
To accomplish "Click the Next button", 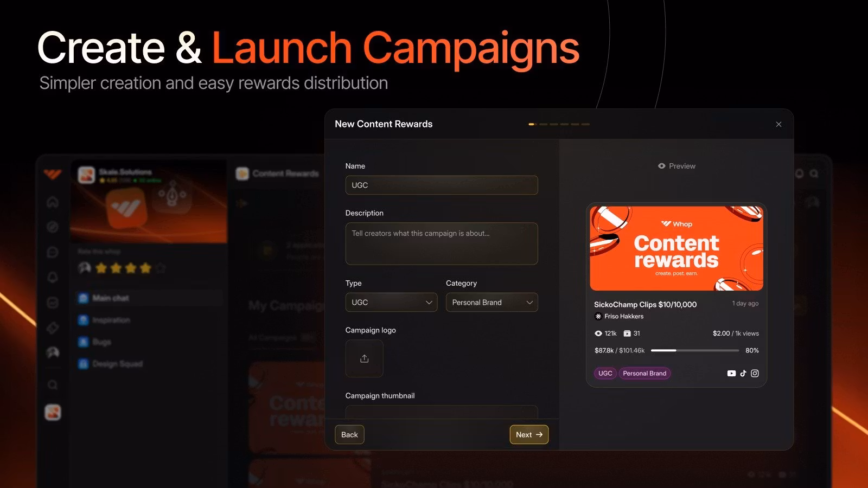I will (x=529, y=434).
